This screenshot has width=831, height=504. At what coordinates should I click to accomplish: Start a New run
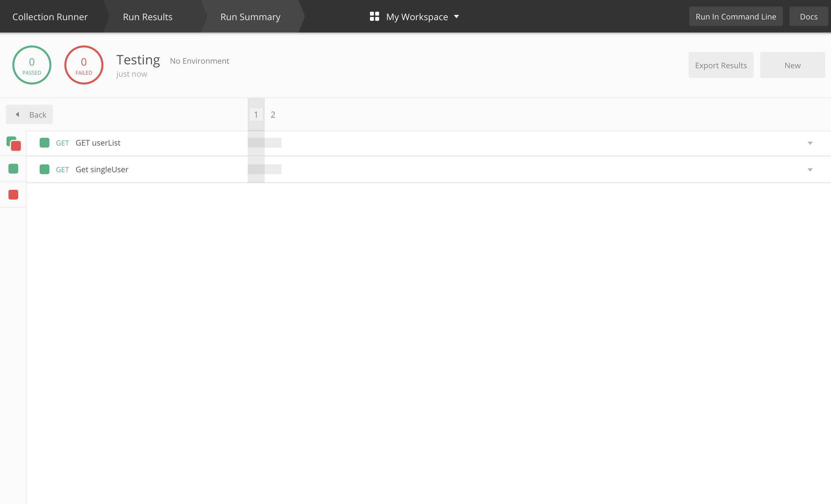click(792, 65)
